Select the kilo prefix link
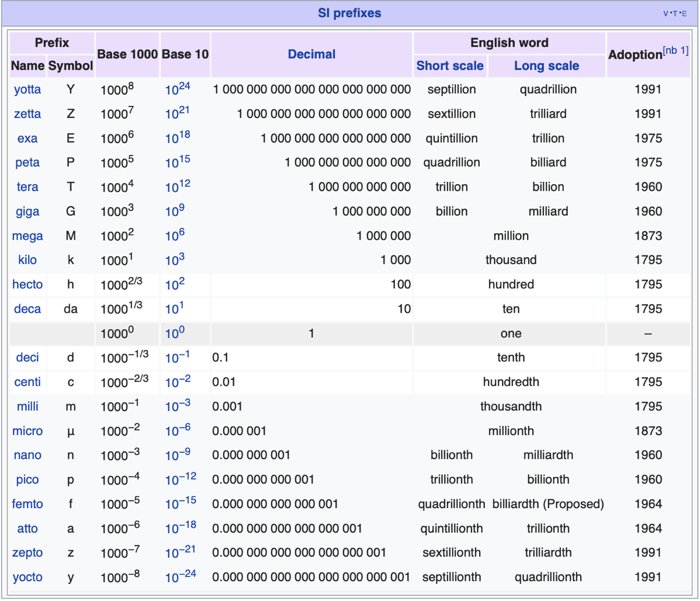Image resolution: width=700 pixels, height=601 pixels. pyautogui.click(x=27, y=260)
